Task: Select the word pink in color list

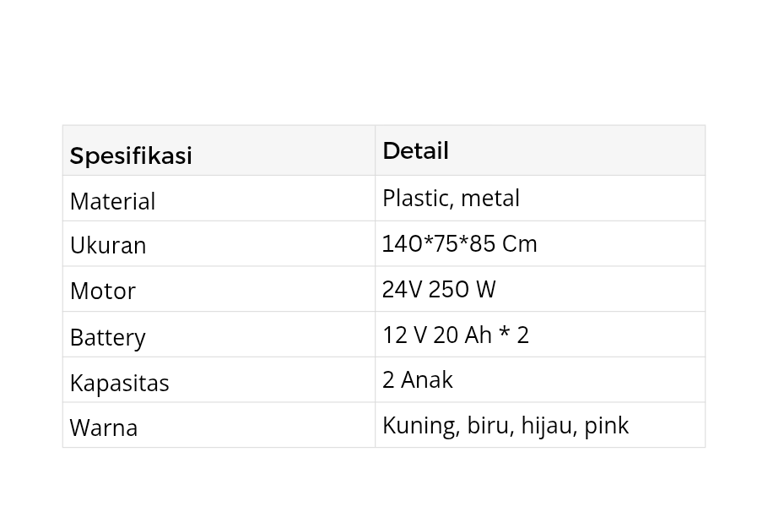Action: [x=606, y=425]
